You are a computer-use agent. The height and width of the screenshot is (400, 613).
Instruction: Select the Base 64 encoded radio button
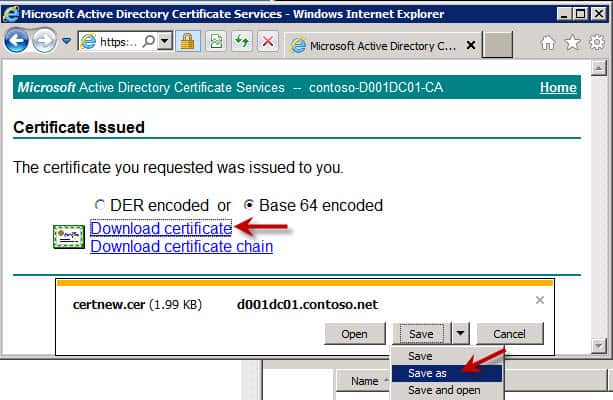(249, 205)
